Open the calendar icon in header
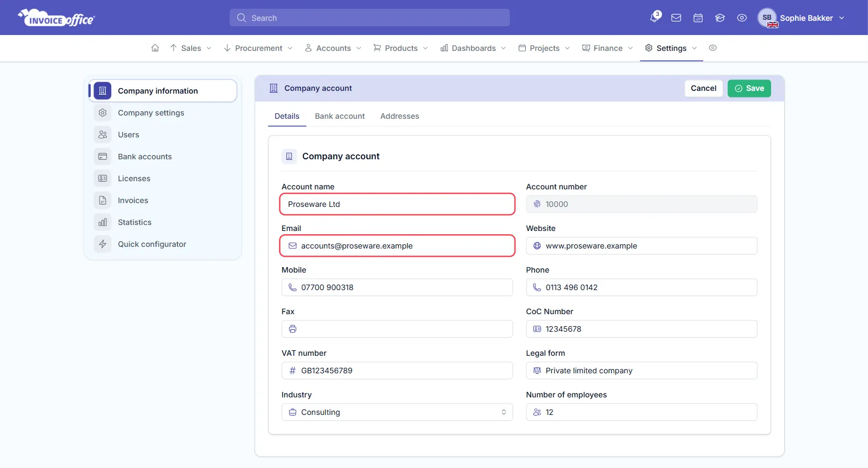 [698, 18]
